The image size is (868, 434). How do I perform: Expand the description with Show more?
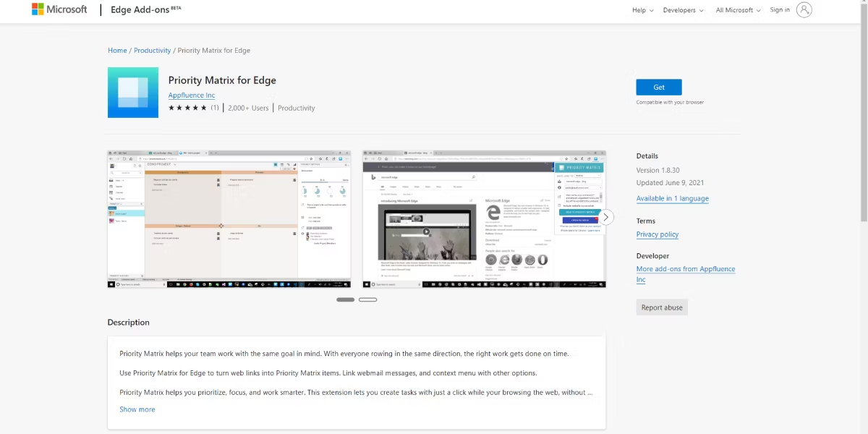point(137,409)
